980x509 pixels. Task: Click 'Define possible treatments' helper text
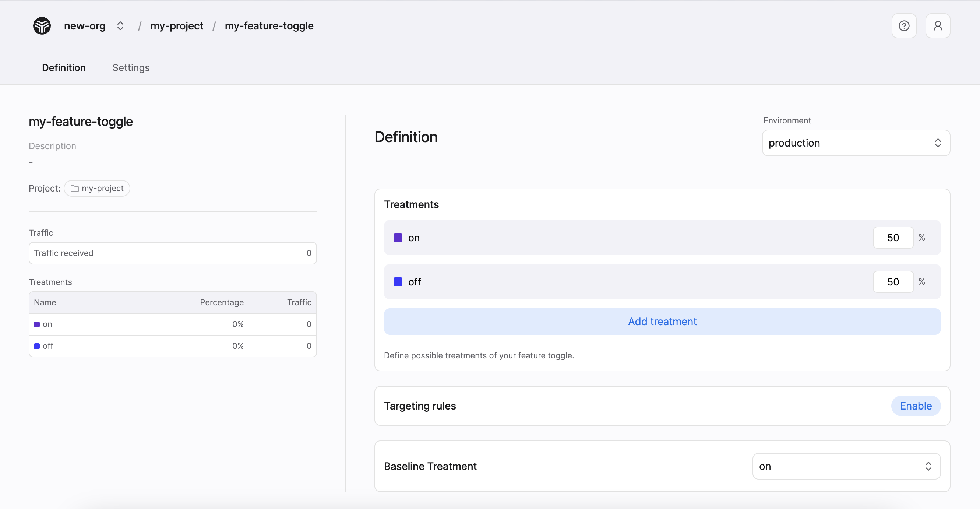[x=479, y=355]
